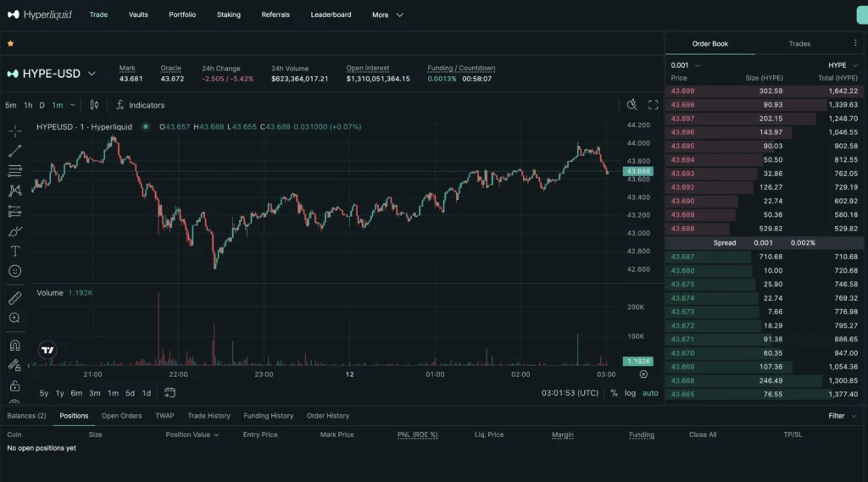The height and width of the screenshot is (482, 868).
Task: Select the ruler measure tool
Action: coord(15,298)
